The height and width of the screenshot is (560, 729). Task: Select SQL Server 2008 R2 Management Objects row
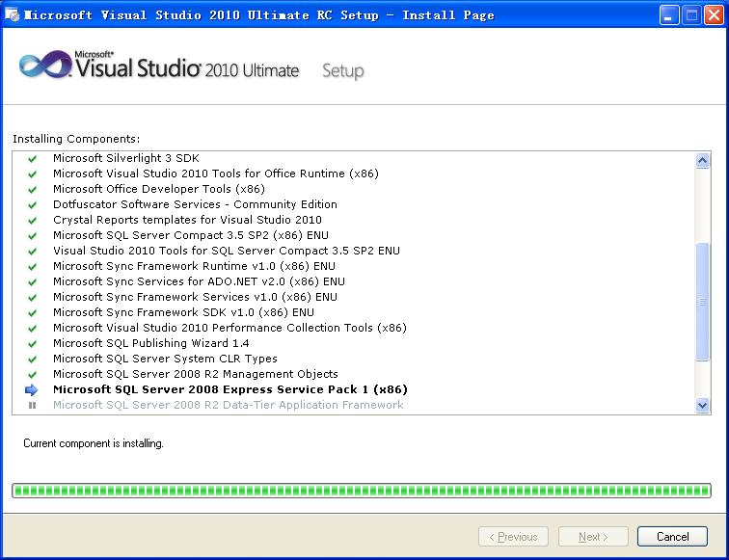pos(196,374)
